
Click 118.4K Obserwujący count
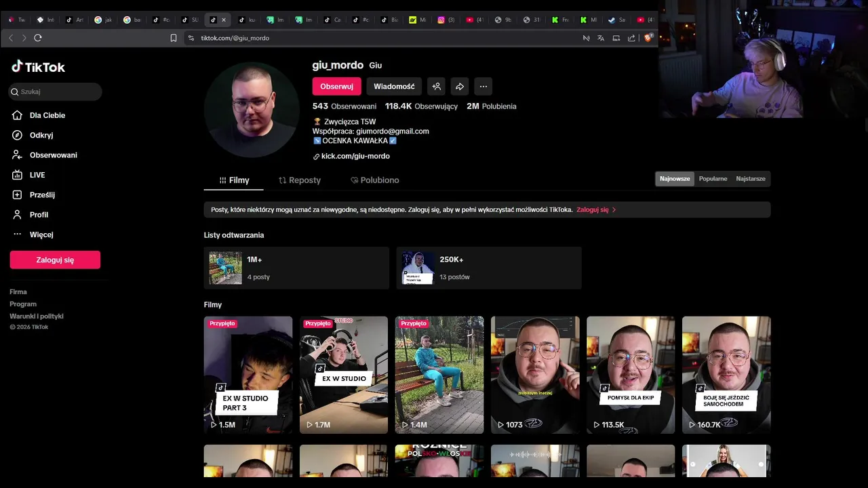click(x=421, y=106)
